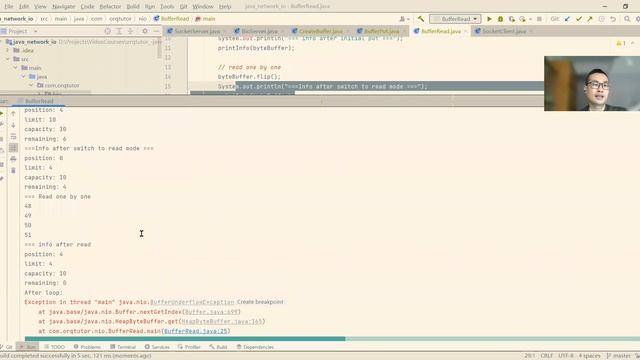Rerun BufferRead from Run panel
This screenshot has width=640, height=360.
pos(2,113)
